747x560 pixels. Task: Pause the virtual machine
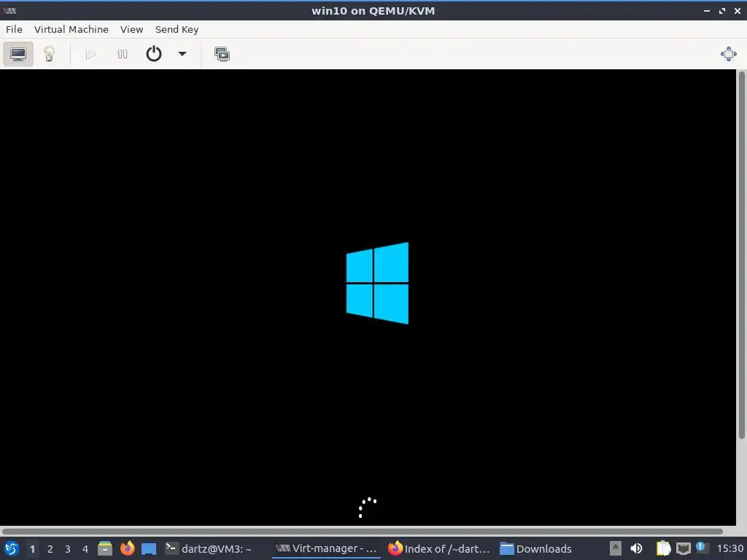click(123, 54)
